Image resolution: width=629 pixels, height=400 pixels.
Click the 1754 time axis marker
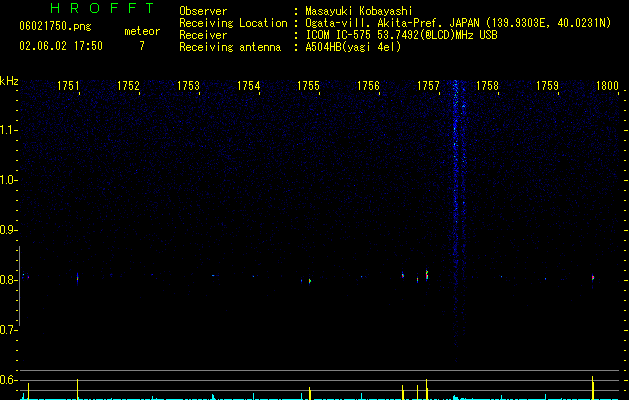pos(248,86)
